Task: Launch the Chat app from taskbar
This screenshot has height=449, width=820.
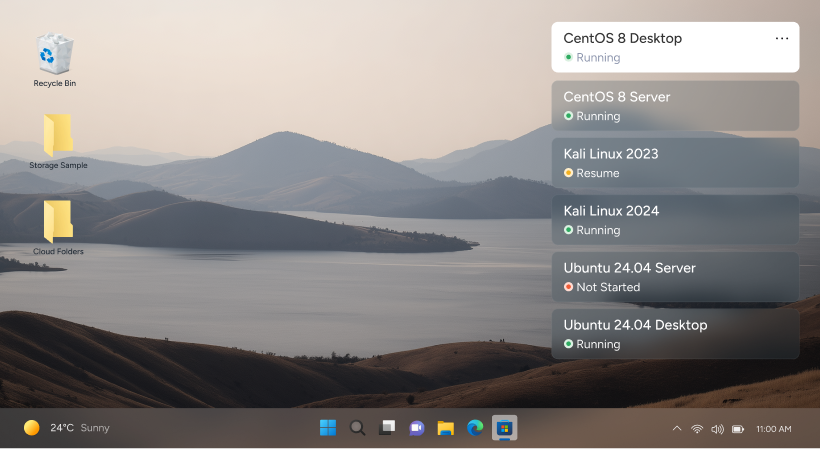Action: (416, 428)
